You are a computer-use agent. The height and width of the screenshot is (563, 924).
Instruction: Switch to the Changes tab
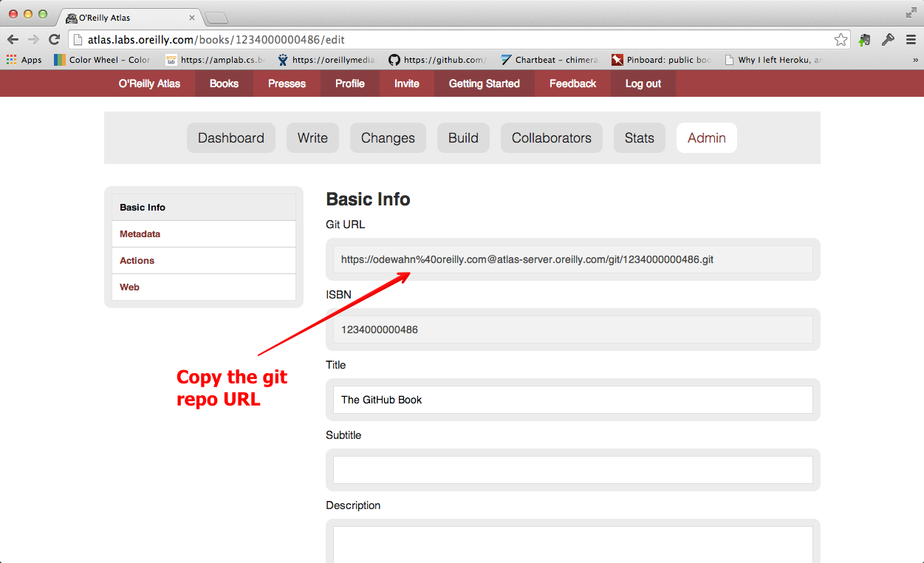pos(388,137)
